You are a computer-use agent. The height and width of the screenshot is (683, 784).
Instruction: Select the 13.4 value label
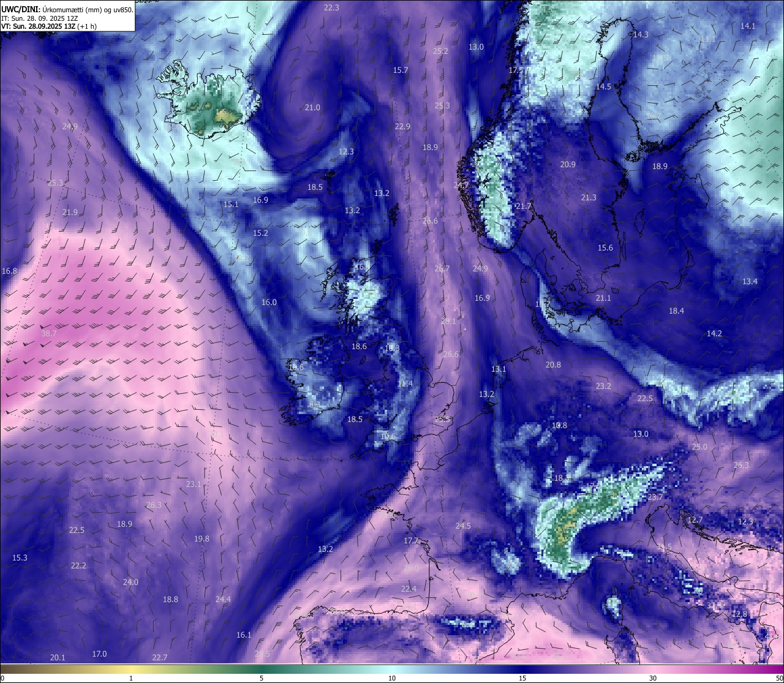tap(750, 282)
